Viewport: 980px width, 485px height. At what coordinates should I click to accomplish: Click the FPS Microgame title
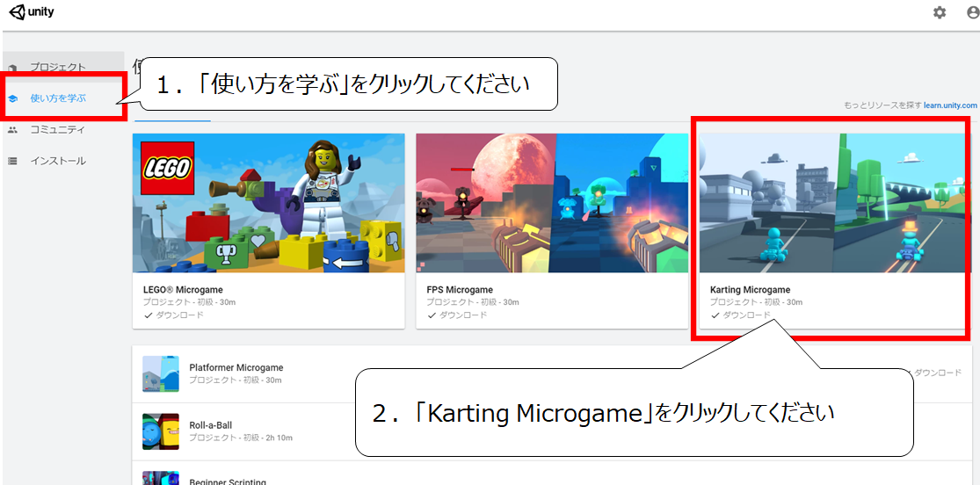click(460, 290)
